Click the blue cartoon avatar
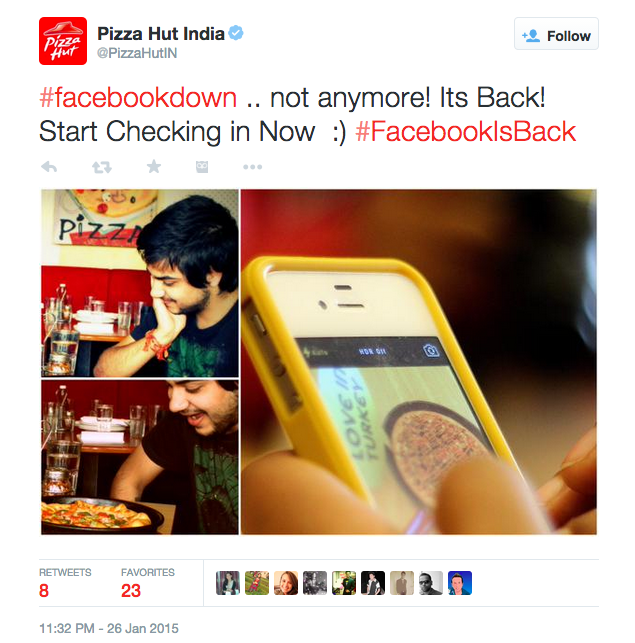Image resolution: width=635 pixels, height=643 pixels. coord(460,583)
